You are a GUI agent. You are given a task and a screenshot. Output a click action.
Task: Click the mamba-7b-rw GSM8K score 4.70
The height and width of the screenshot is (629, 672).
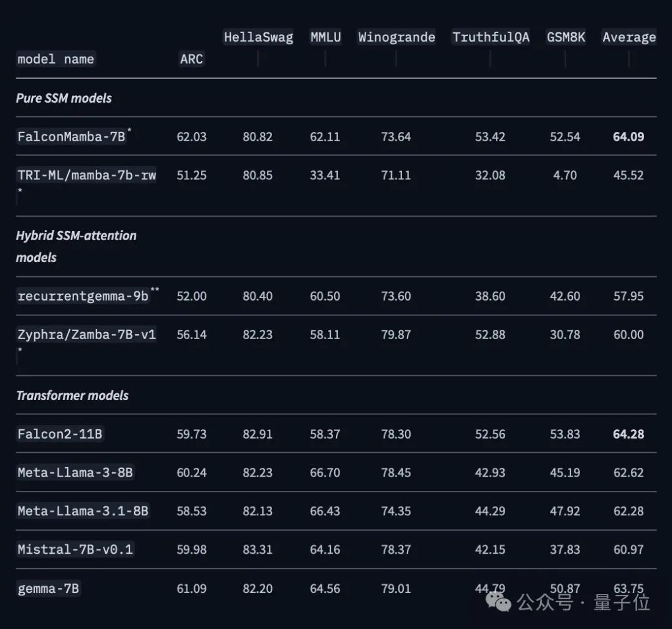(565, 175)
